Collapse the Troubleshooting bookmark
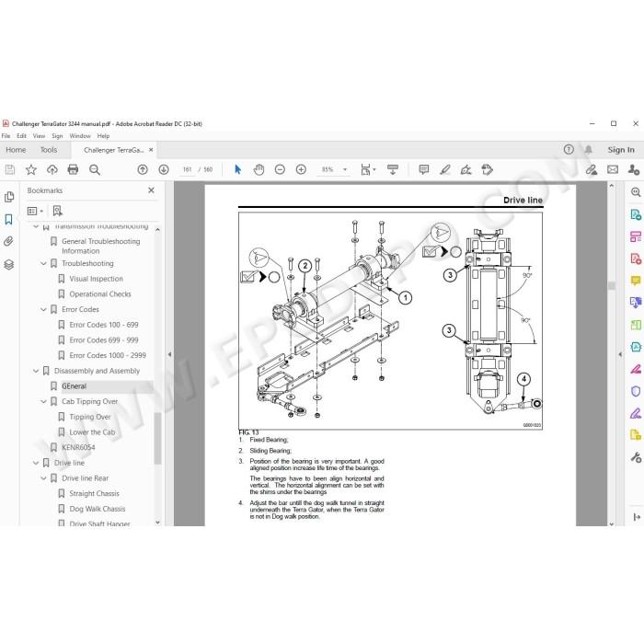The width and height of the screenshot is (644, 644). click(43, 264)
